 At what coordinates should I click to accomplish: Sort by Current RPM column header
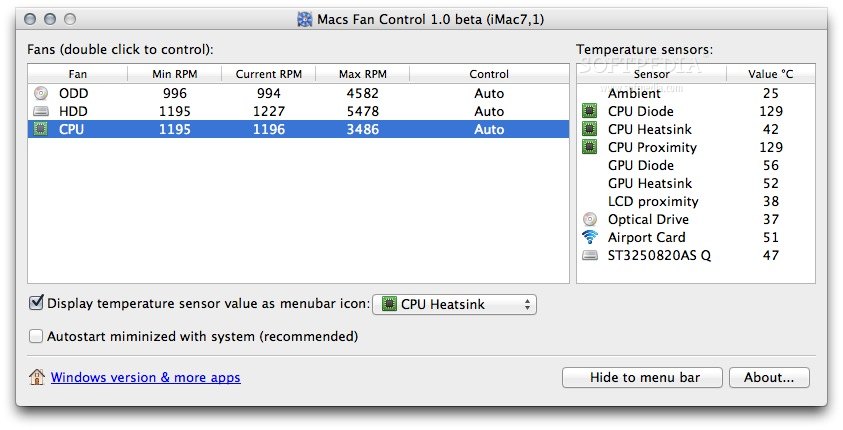[269, 74]
